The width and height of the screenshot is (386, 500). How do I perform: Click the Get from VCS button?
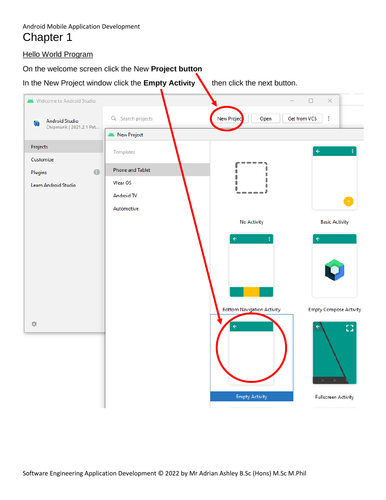point(302,119)
